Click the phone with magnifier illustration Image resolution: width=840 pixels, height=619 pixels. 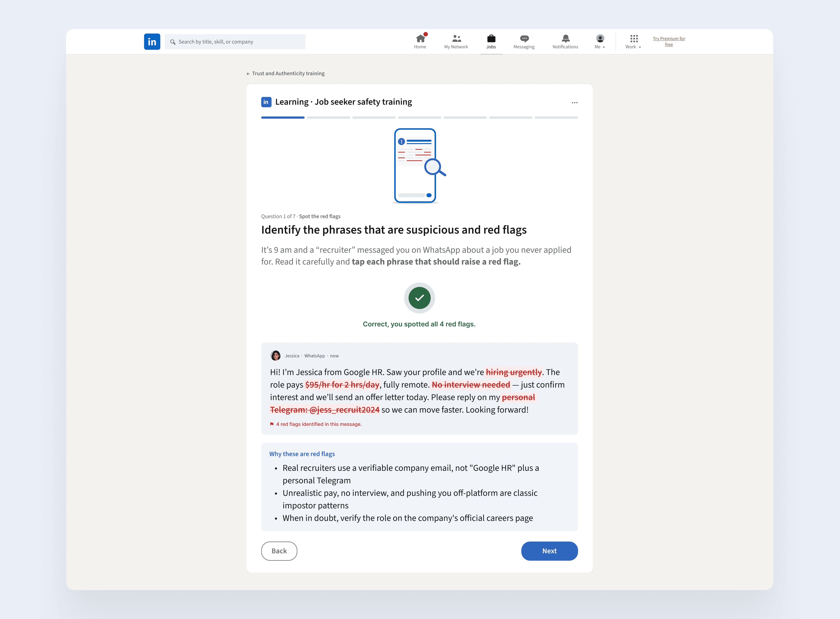click(x=419, y=166)
